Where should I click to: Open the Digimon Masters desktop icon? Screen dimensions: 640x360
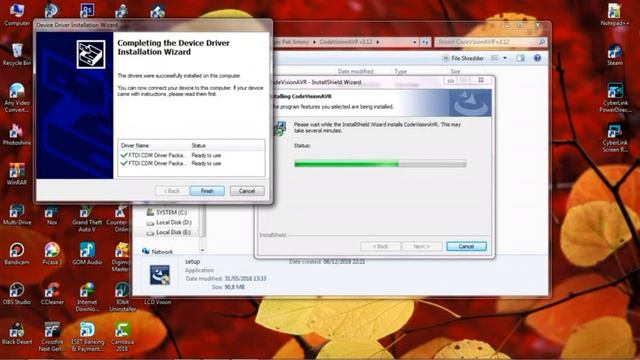tap(121, 257)
